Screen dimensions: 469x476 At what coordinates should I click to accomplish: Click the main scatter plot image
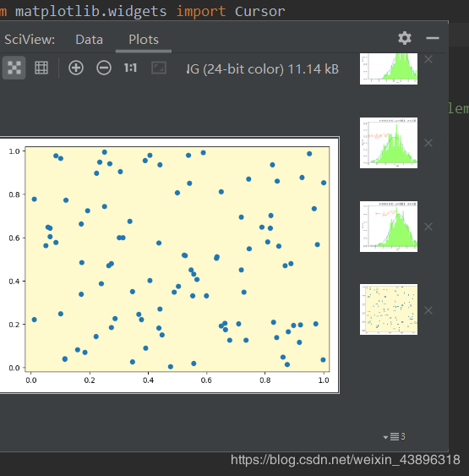(x=169, y=265)
